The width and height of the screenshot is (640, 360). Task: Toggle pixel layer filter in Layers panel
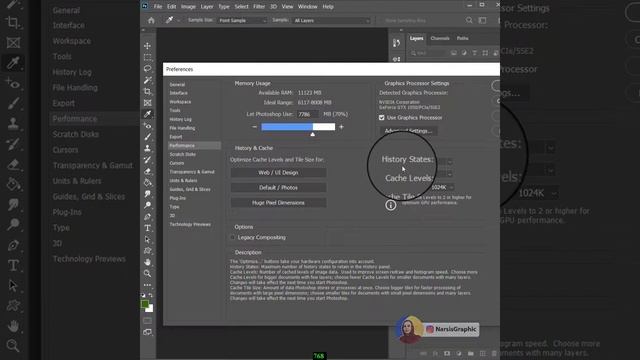453,53
